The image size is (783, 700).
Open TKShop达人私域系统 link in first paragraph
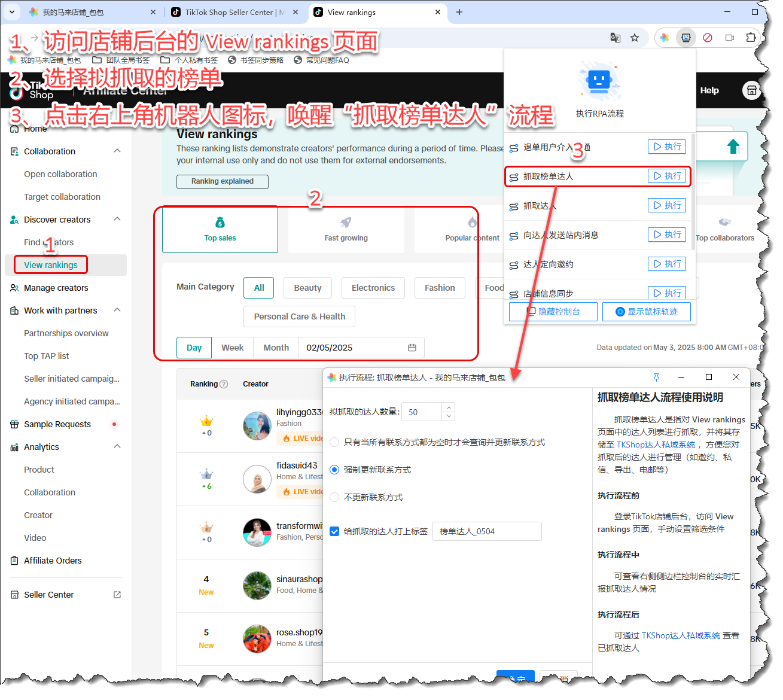656,445
